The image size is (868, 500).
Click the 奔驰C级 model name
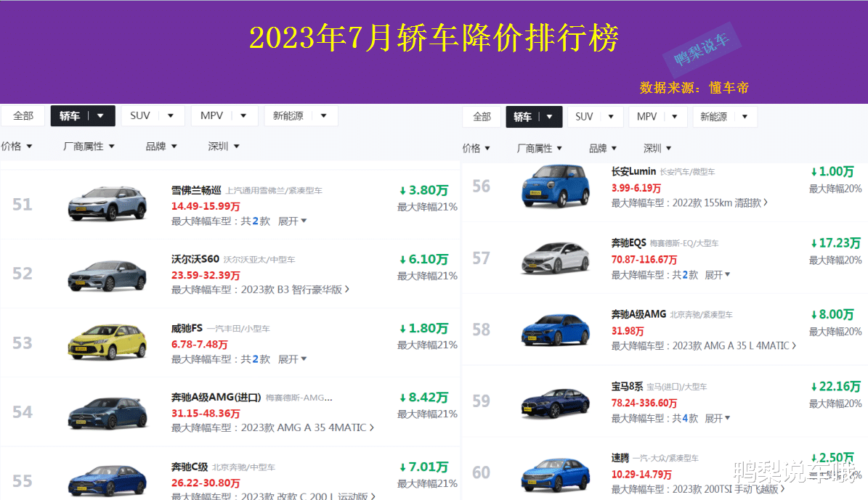coord(190,467)
